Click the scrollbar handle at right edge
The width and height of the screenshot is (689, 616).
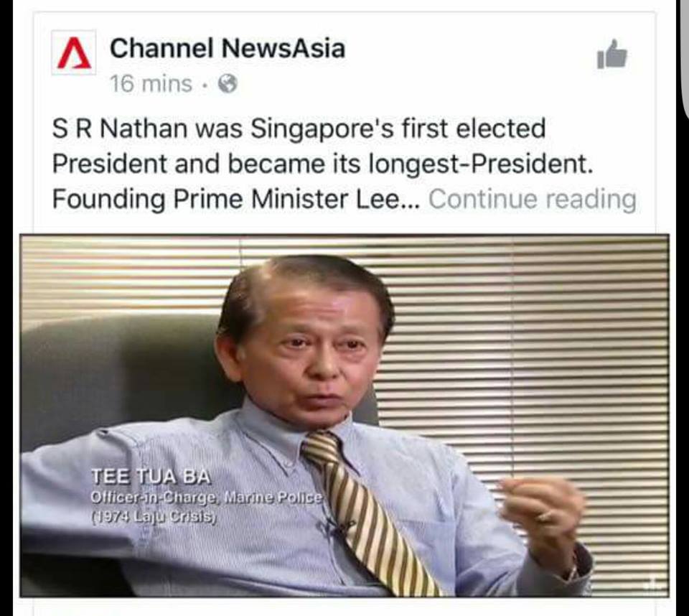click(x=685, y=60)
